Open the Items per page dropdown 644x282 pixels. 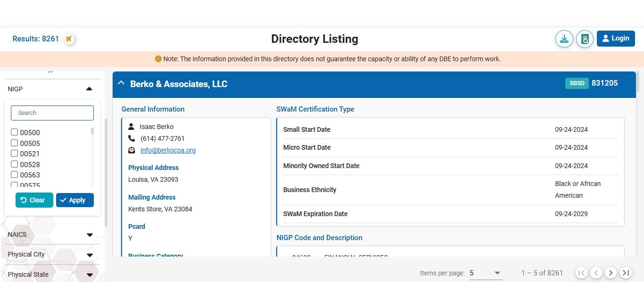[x=486, y=273]
